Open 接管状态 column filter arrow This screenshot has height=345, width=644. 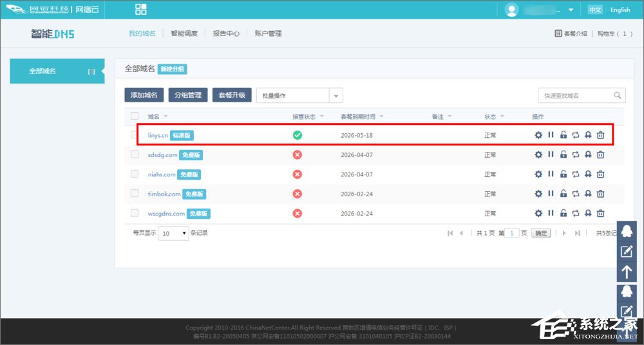tap(321, 117)
